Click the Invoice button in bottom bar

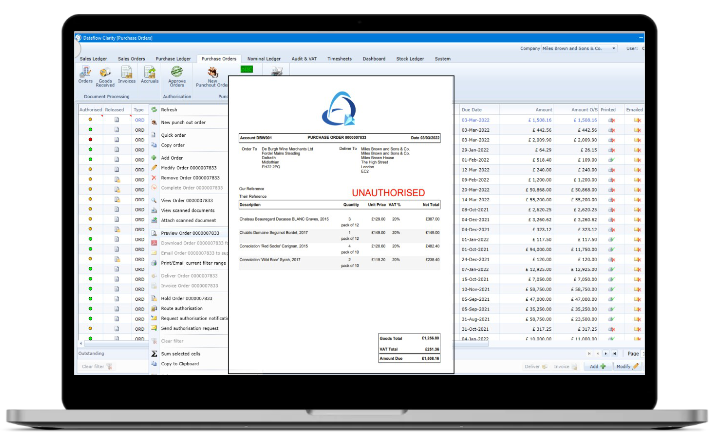point(565,366)
